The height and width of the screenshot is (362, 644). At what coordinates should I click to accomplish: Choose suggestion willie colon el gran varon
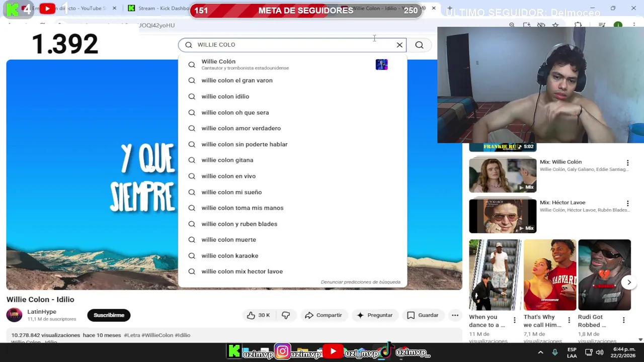[292, 80]
